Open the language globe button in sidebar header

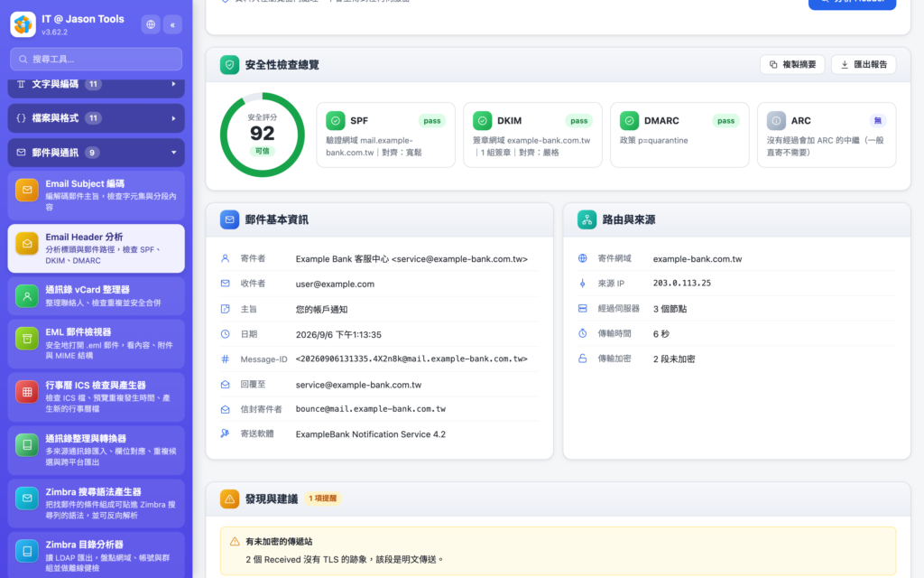pyautogui.click(x=151, y=24)
